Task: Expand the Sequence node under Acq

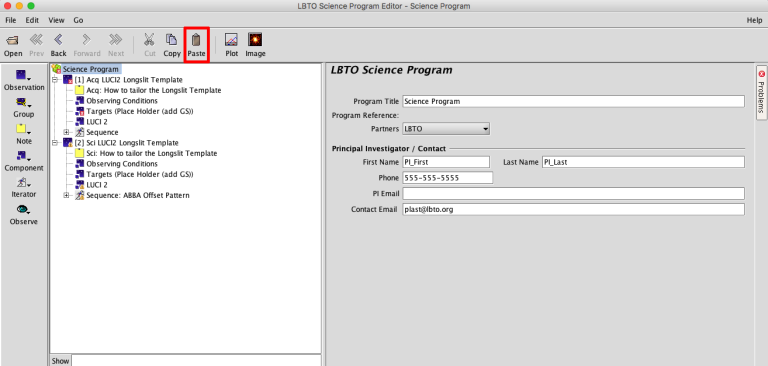Action: tap(67, 132)
